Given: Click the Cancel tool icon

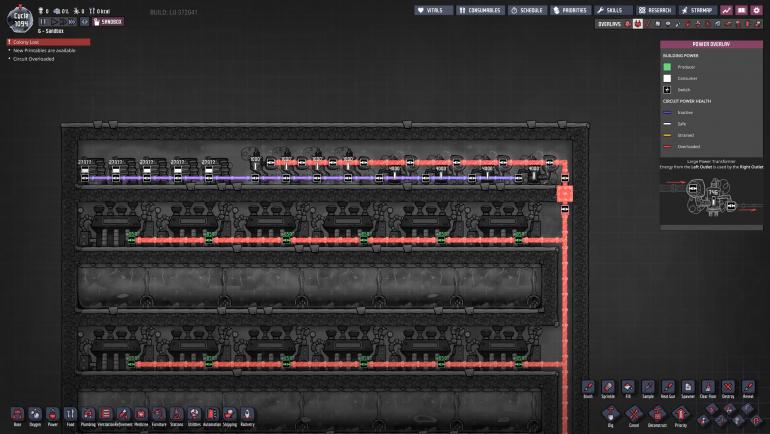Looking at the screenshot, I should (633, 413).
